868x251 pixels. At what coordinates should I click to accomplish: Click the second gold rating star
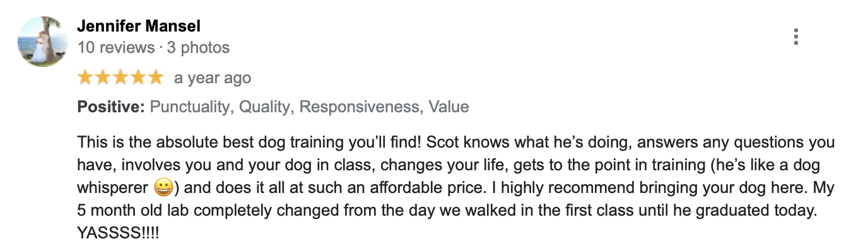click(x=103, y=78)
